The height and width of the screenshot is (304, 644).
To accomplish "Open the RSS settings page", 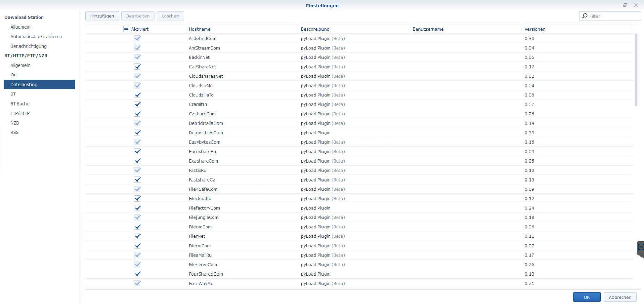I will [14, 132].
